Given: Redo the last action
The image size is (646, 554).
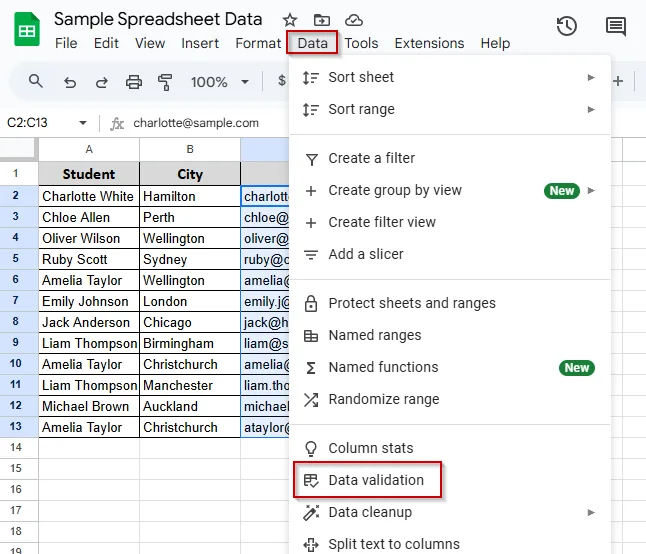Looking at the screenshot, I should [x=102, y=82].
